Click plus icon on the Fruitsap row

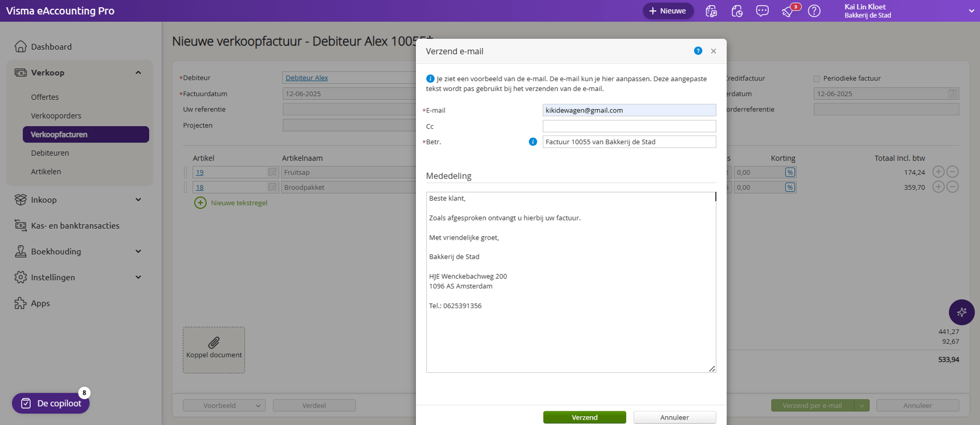point(938,172)
